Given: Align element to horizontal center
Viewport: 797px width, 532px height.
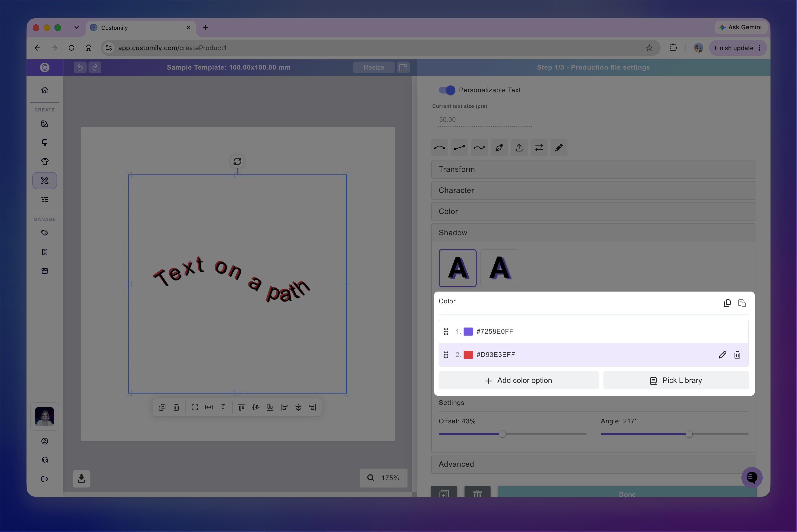Looking at the screenshot, I should point(299,407).
